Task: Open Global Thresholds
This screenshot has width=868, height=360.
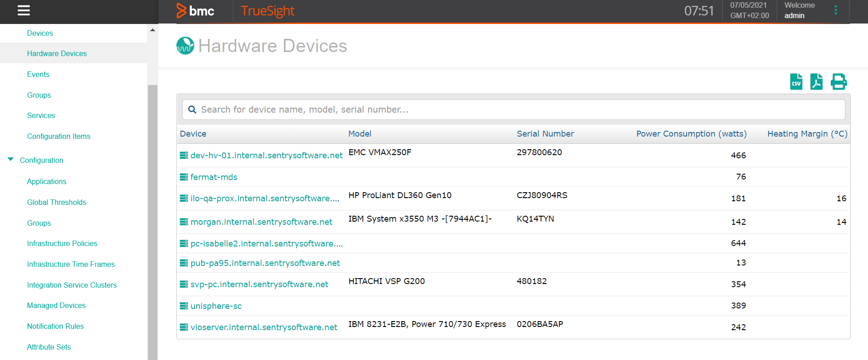Action: [x=57, y=202]
